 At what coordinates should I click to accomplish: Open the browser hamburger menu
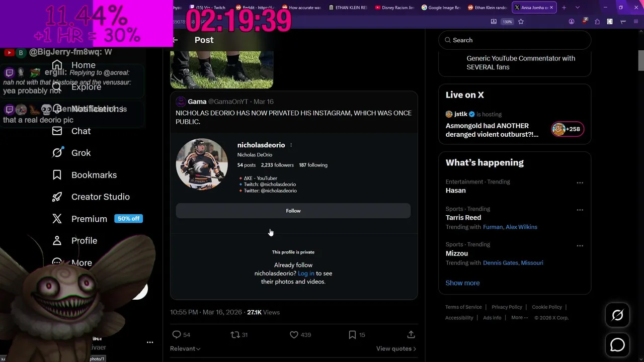pyautogui.click(x=636, y=22)
